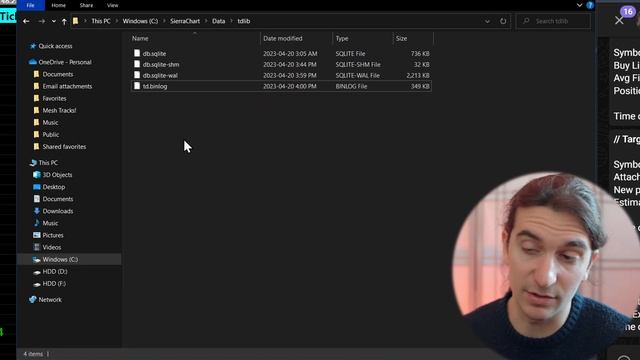Select This PC in navigation pane
Screen dimensions: 640x360
coord(48,162)
